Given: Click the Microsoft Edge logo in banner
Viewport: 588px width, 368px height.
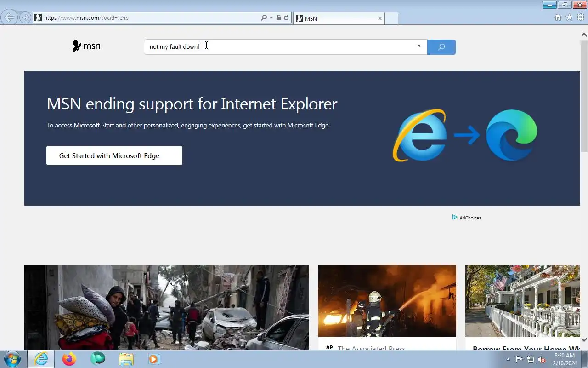Looking at the screenshot, I should coord(512,135).
